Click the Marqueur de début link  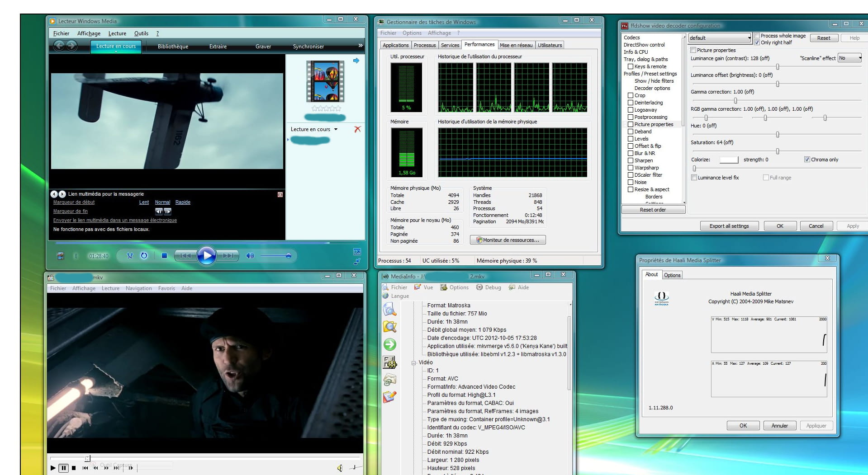click(x=74, y=202)
